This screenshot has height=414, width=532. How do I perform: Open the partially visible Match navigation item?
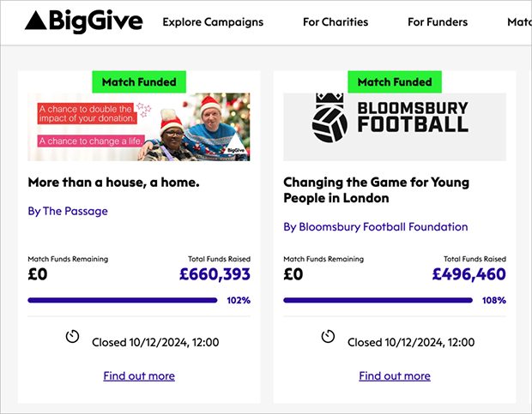click(x=519, y=22)
